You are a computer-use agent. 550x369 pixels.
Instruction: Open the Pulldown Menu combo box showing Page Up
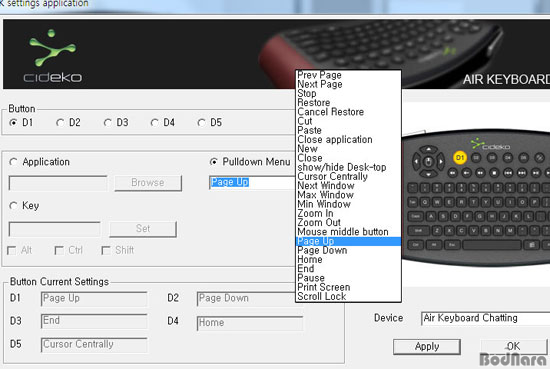tap(253, 182)
